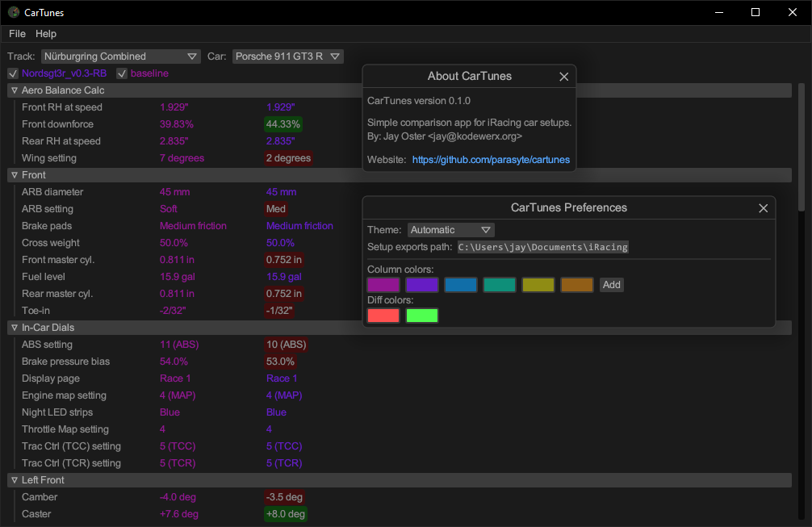Click the vertical scrollbar thumb
This screenshot has height=527, width=812.
pyautogui.click(x=802, y=147)
